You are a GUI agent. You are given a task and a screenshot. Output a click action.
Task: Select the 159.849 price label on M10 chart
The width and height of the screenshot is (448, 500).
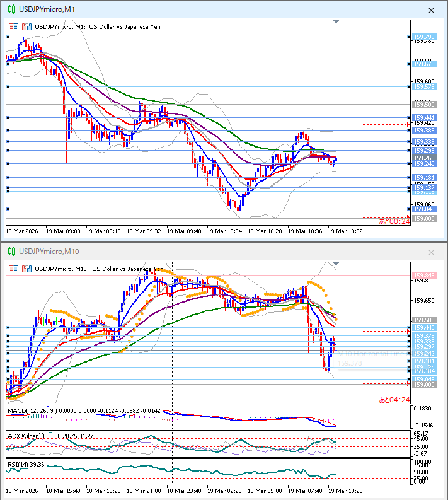pos(423,275)
